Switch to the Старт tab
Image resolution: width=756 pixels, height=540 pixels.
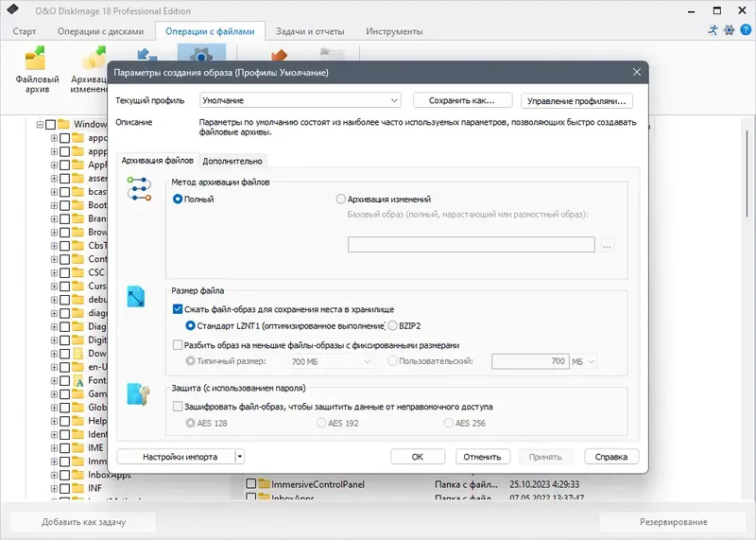[25, 31]
